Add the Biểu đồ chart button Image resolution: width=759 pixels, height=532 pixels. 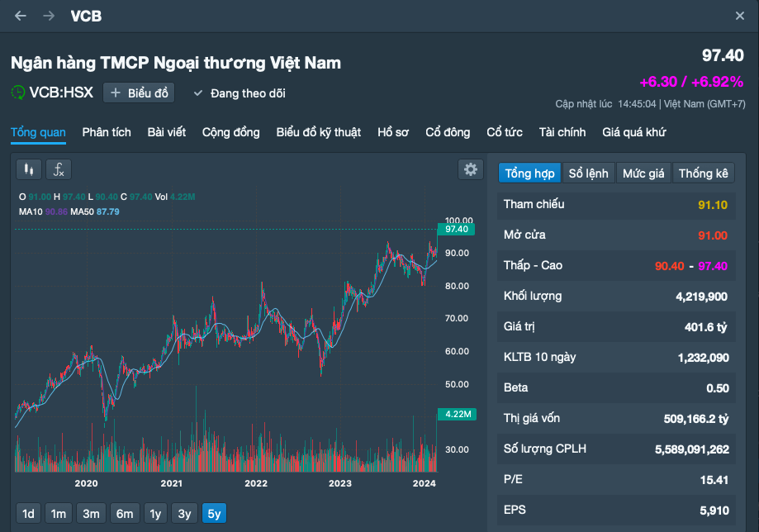(139, 93)
